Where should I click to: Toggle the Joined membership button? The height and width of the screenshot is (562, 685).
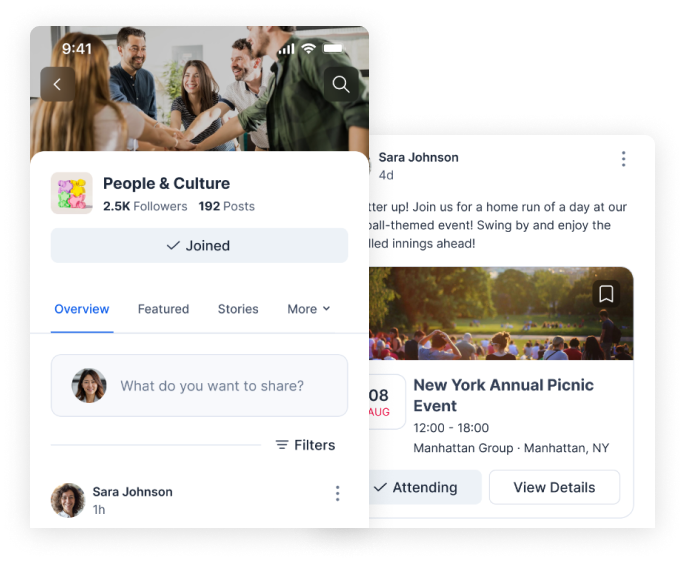199,246
